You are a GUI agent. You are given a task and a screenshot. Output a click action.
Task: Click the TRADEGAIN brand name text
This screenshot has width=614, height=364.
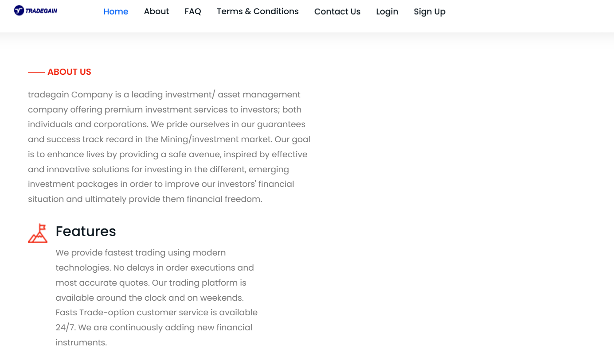[x=42, y=11]
